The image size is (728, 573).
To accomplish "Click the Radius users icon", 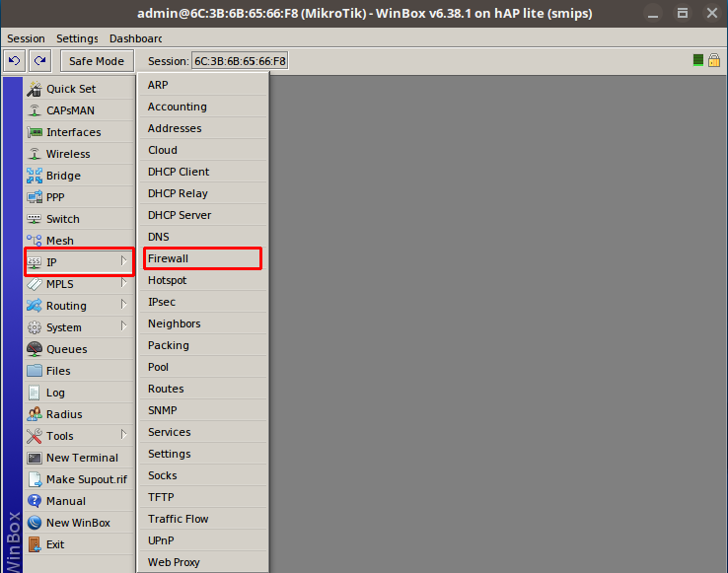I will (35, 414).
